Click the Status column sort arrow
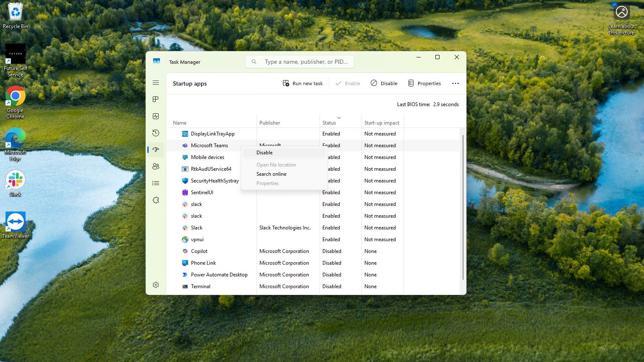The image size is (644, 362). [339, 118]
